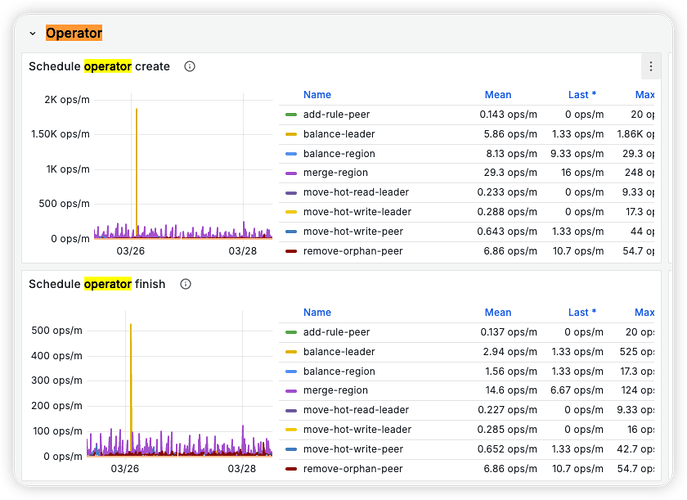The image size is (687, 500).
Task: Toggle balance-region series in create panel
Action: tap(339, 154)
